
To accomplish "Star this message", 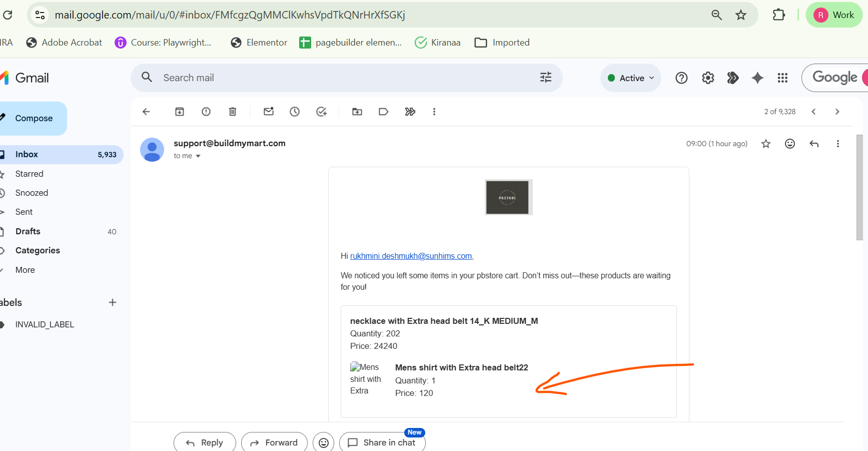I will pyautogui.click(x=765, y=144).
